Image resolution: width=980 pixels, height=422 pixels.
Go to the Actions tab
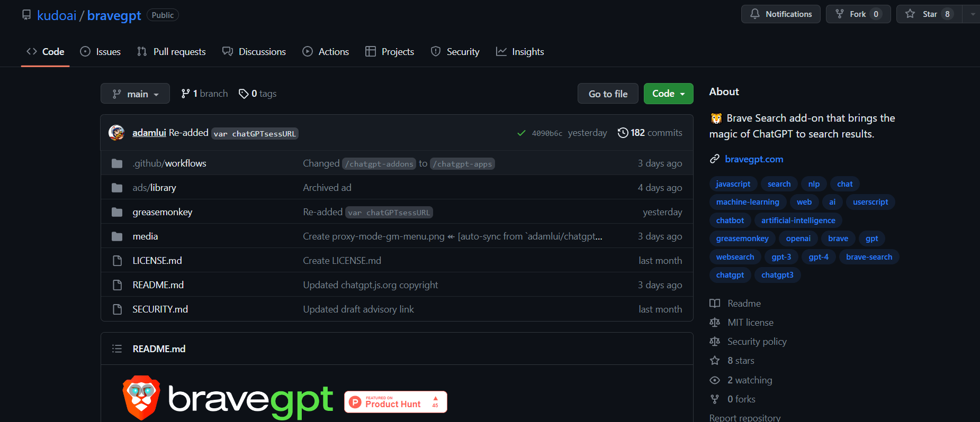[x=326, y=52]
